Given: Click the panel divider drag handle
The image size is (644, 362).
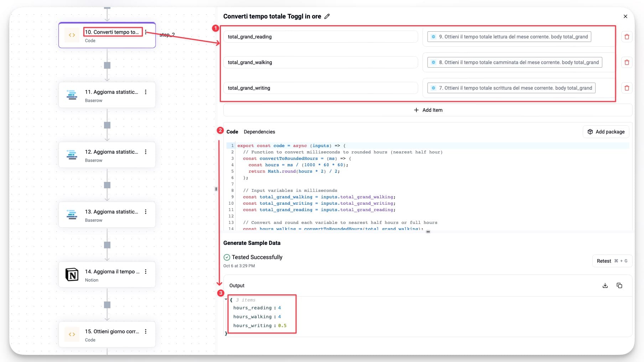Looking at the screenshot, I should [216, 189].
